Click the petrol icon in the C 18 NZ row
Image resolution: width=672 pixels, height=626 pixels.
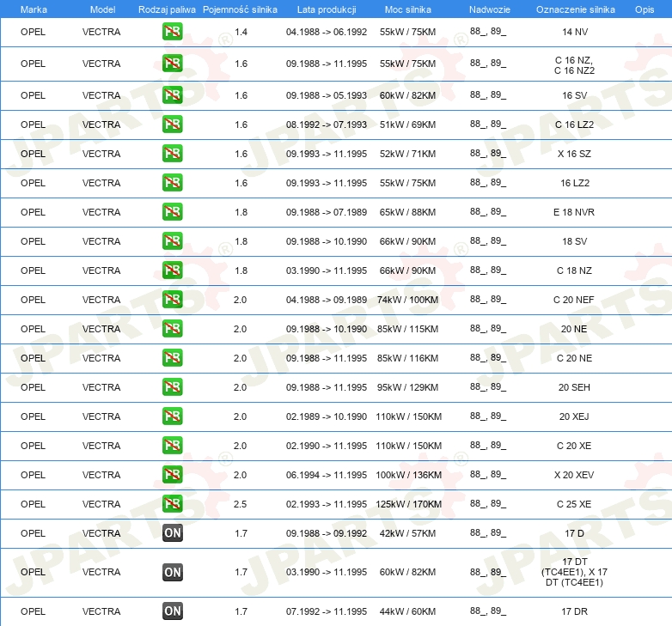(x=172, y=270)
